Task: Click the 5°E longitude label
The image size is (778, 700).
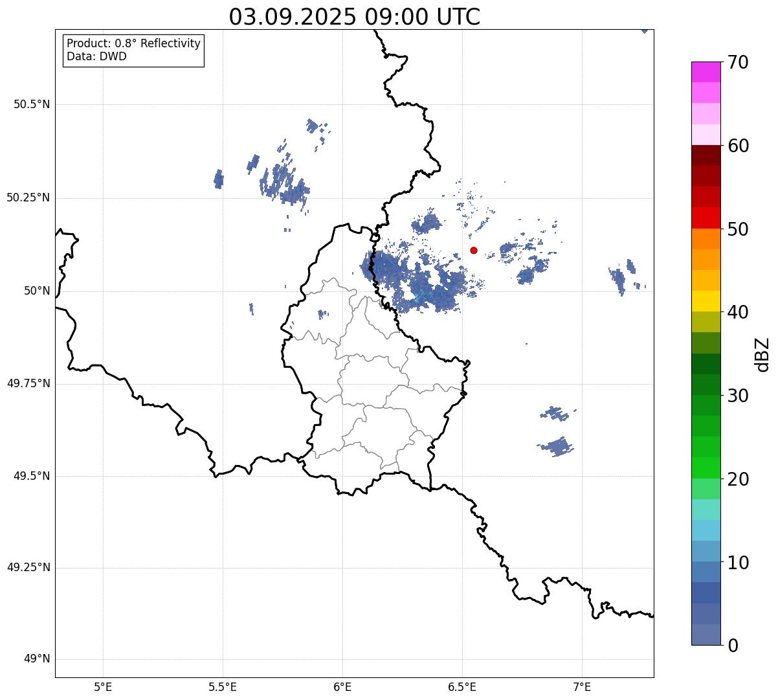Action: pyautogui.click(x=103, y=687)
